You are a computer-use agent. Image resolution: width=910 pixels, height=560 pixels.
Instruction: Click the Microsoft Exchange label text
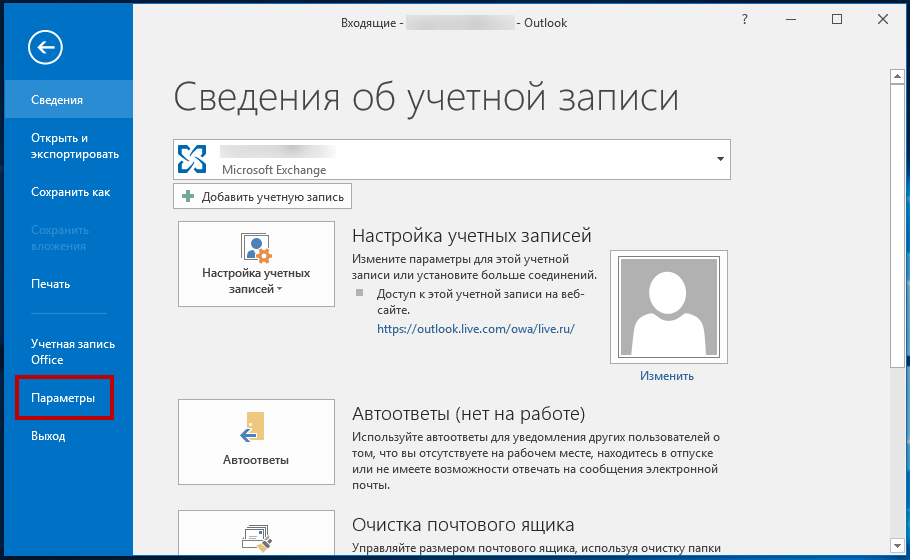point(274,170)
